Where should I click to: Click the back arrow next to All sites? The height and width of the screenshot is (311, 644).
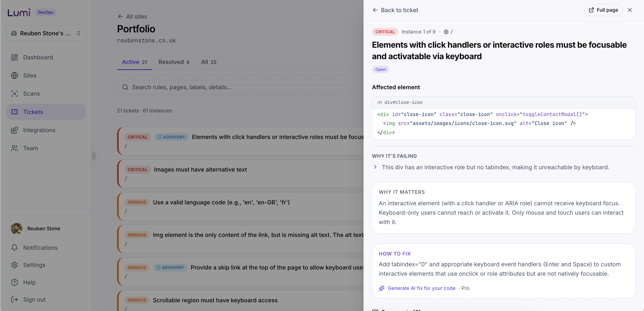click(120, 17)
